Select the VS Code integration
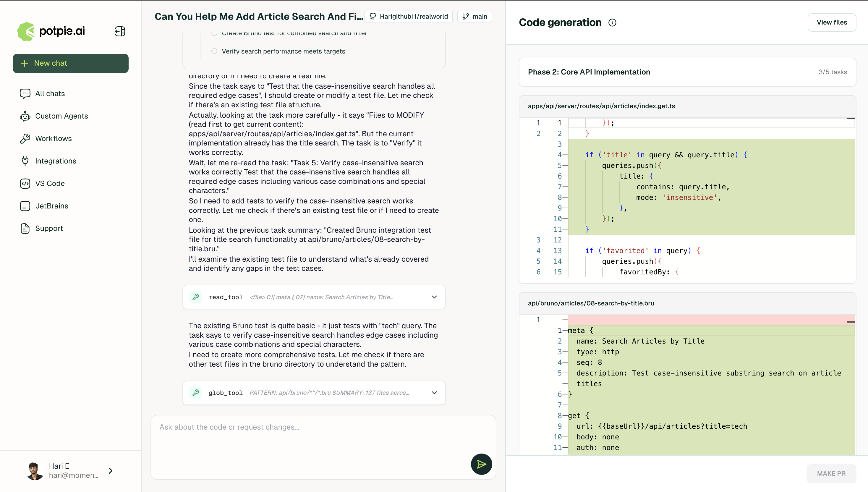 tap(50, 184)
